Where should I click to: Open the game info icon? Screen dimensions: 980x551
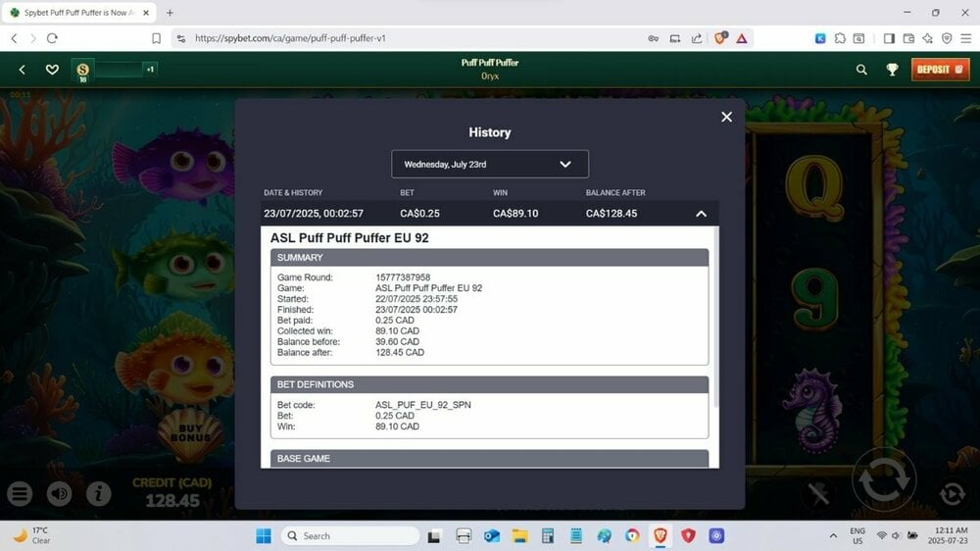coord(98,494)
